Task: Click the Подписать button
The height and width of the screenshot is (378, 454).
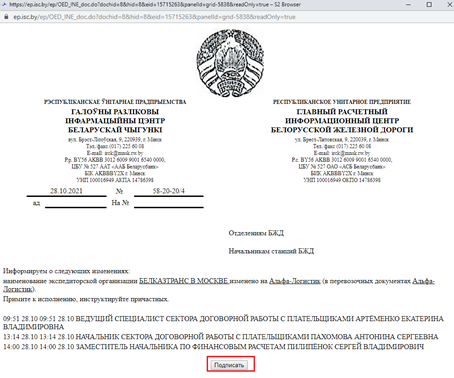Action: (229, 365)
